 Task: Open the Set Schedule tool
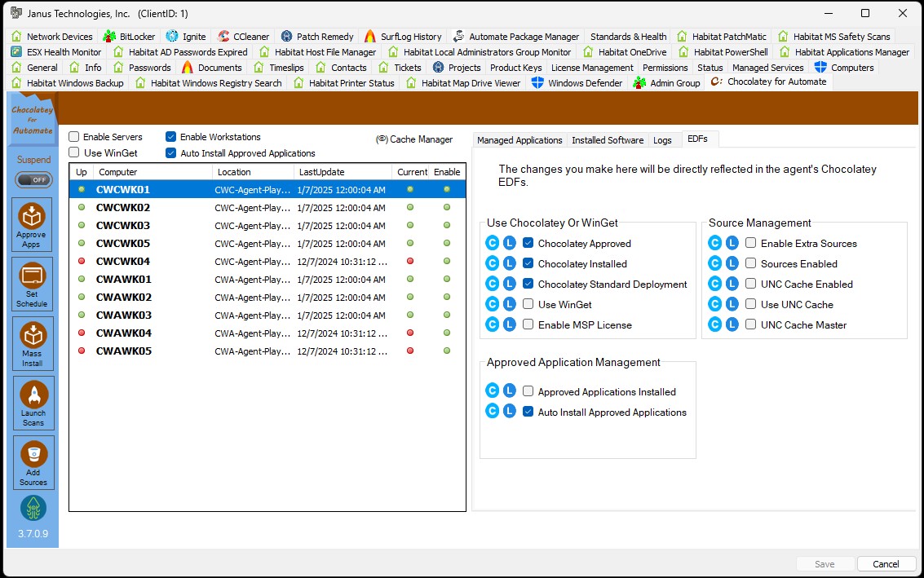(x=32, y=284)
